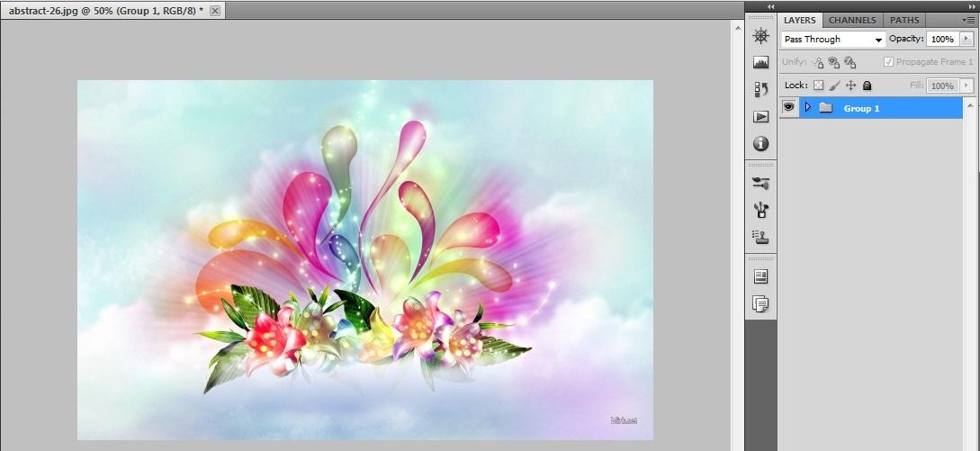Toggle lock position for the group

(x=850, y=86)
